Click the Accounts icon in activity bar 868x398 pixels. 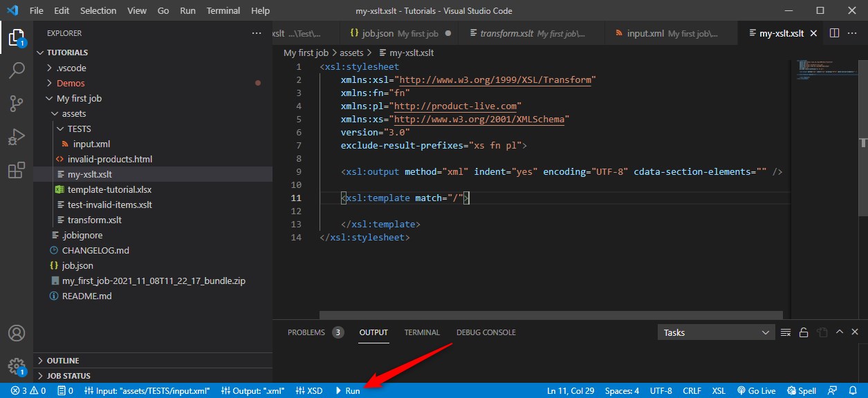pyautogui.click(x=17, y=333)
